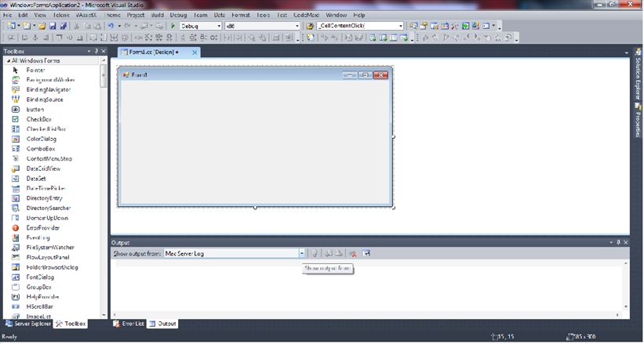Close the Form1.cs [Design] tab
Screen dimensions: 644x344
[x=195, y=53]
